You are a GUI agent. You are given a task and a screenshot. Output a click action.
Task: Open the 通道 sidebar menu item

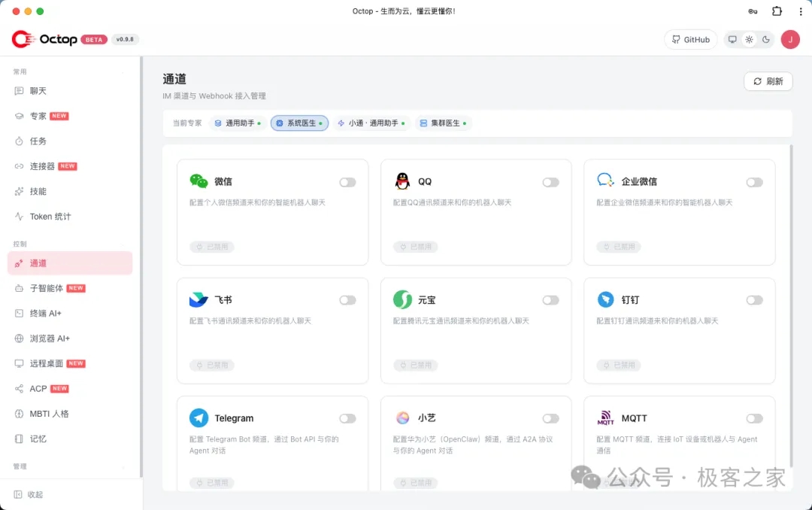click(x=70, y=263)
